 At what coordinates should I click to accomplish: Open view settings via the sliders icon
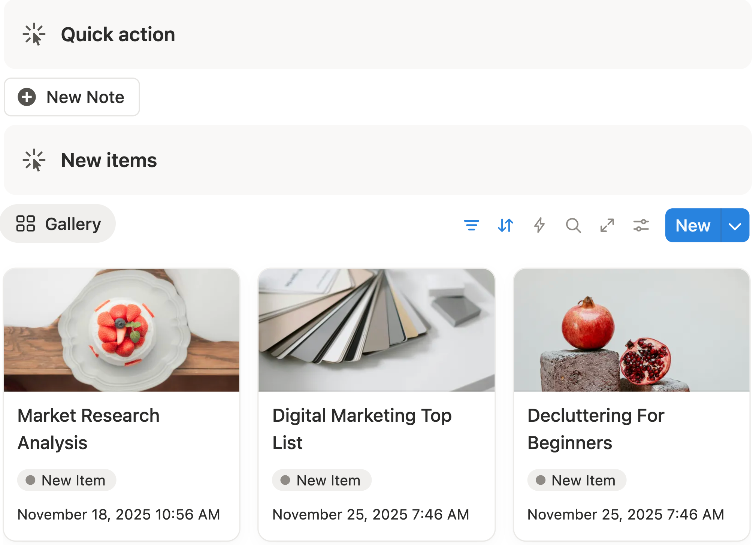(x=641, y=225)
